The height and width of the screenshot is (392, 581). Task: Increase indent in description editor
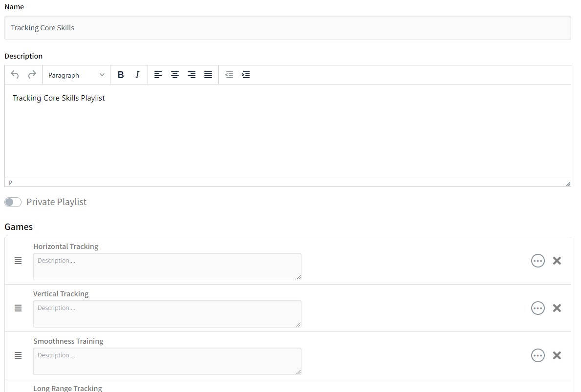246,75
